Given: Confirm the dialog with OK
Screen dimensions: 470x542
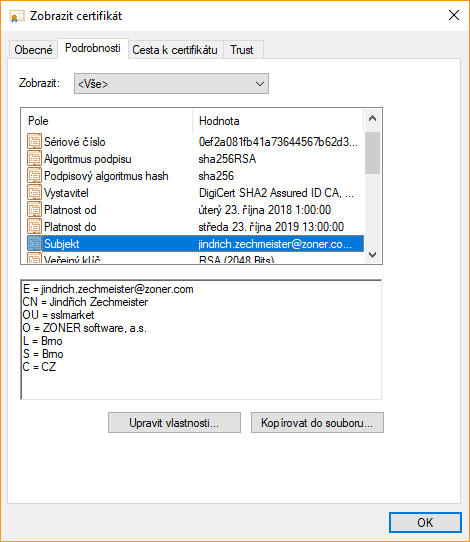Looking at the screenshot, I should 425,522.
